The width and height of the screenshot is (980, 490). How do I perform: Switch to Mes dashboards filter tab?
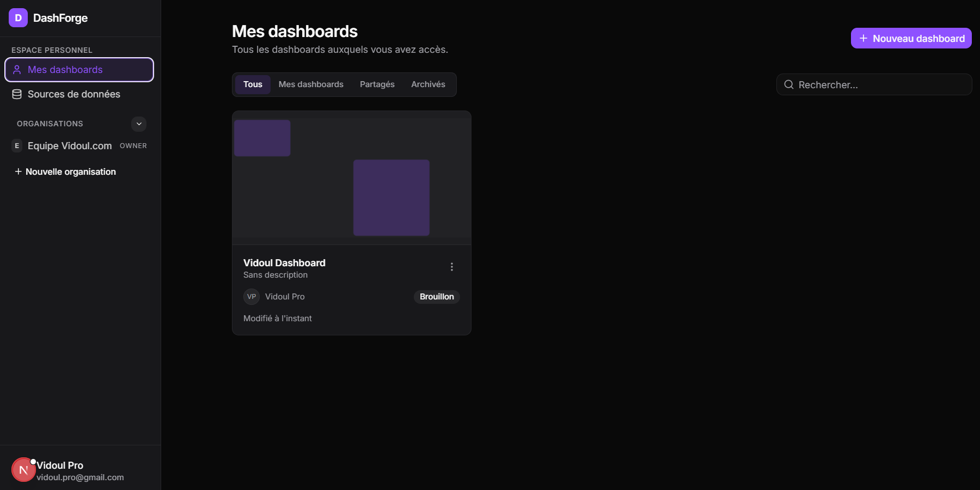click(x=311, y=84)
